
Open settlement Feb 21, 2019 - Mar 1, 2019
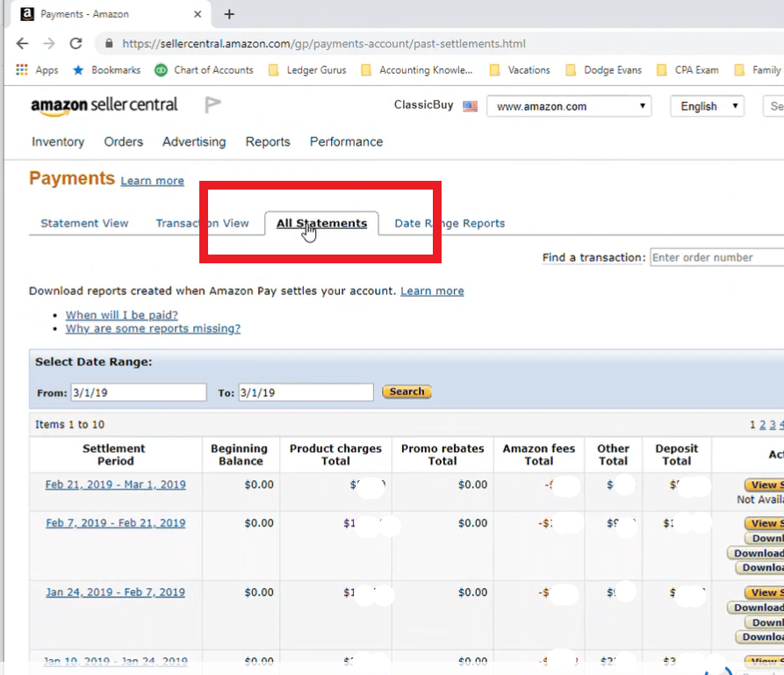click(x=116, y=485)
